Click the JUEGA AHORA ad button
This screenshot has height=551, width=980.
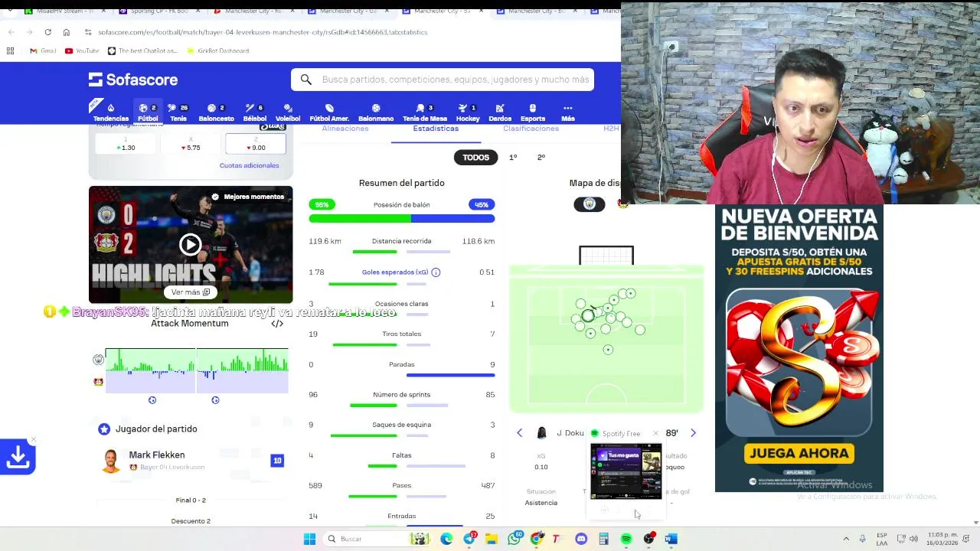pyautogui.click(x=799, y=453)
